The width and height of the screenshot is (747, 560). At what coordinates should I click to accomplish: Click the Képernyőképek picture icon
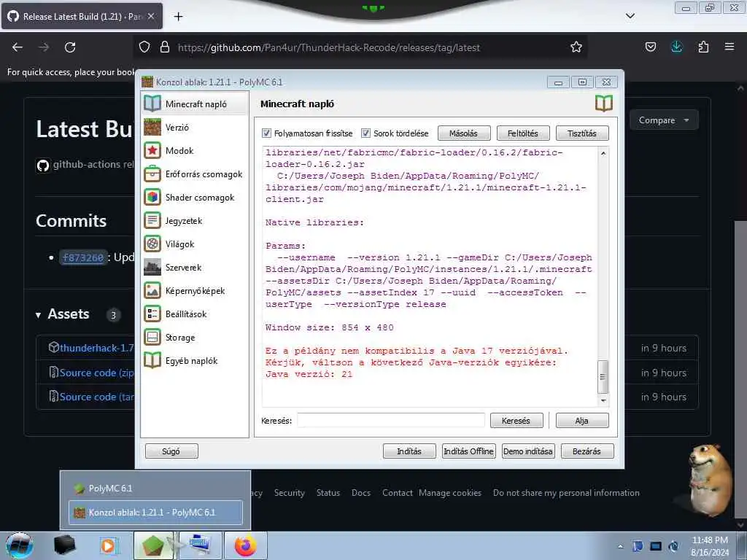click(152, 290)
